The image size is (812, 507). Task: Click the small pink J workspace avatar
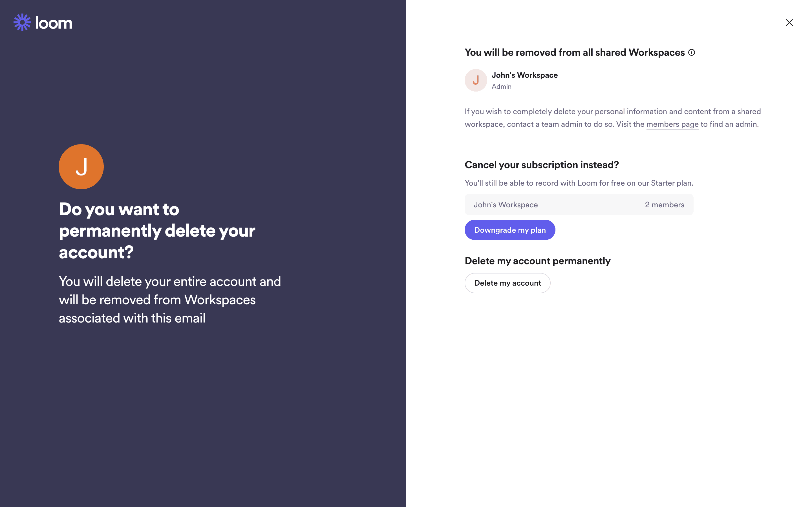pyautogui.click(x=475, y=80)
